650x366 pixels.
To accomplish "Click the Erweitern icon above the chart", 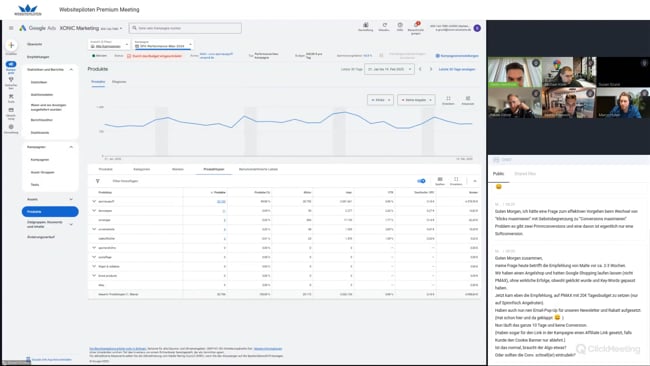I will 448,99.
